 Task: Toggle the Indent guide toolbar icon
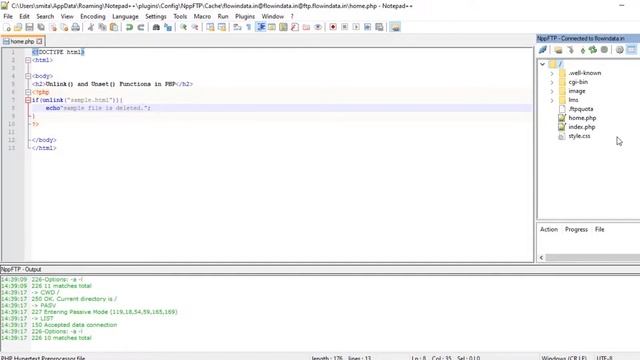point(260,27)
